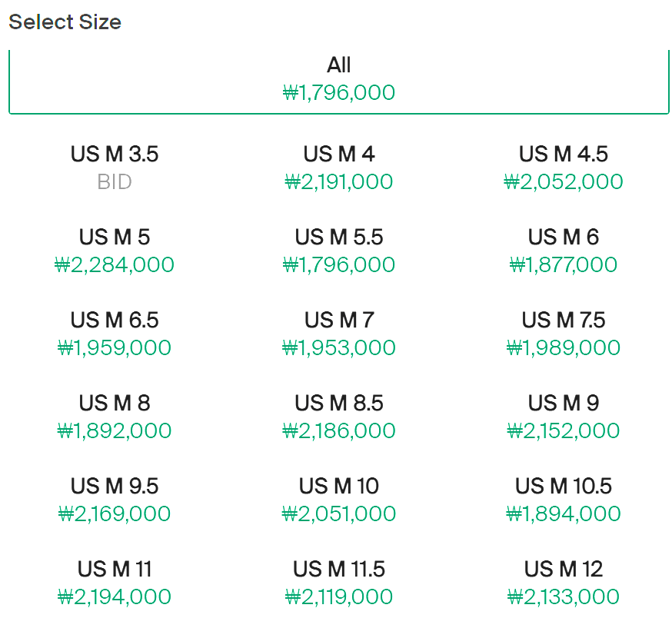Select the US M 9 option
This screenshot has width=672, height=638.
pyautogui.click(x=563, y=417)
